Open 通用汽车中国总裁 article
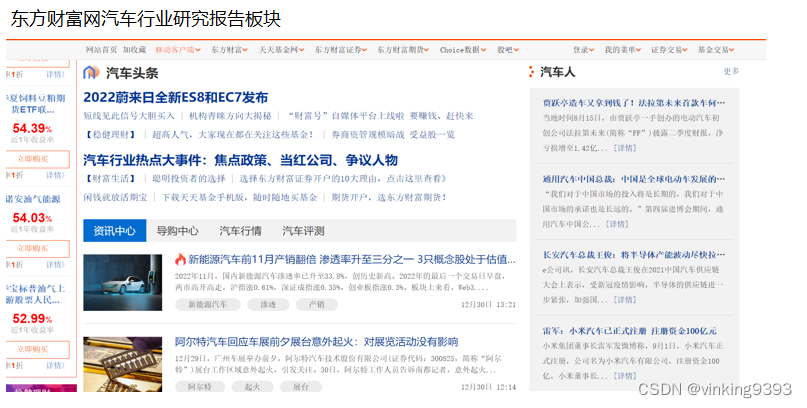Viewport: 807px width, 408px height. [x=634, y=179]
